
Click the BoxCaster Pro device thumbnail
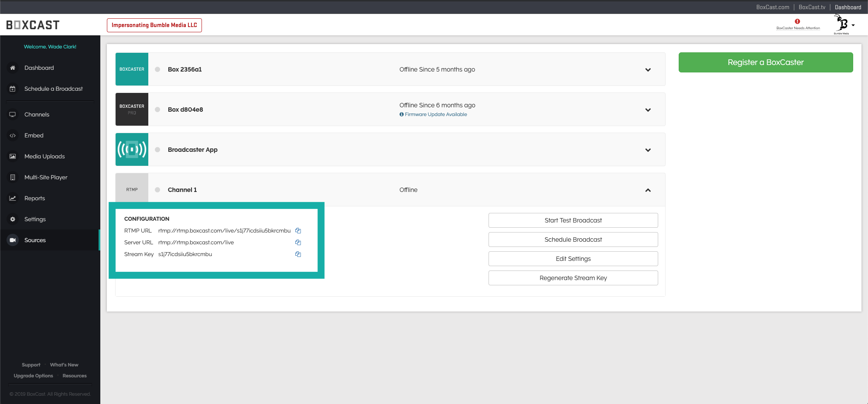click(x=132, y=110)
